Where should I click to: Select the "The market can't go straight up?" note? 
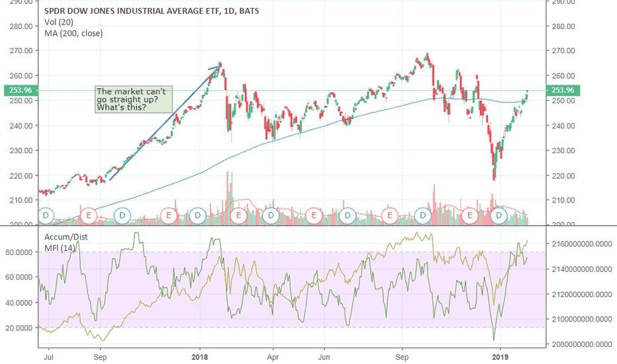point(134,99)
